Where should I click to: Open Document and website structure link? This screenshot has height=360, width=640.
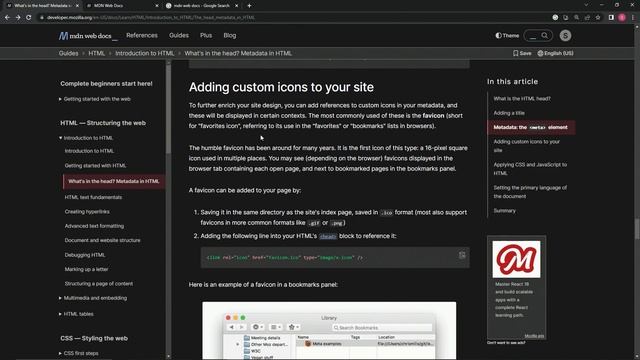(x=102, y=240)
